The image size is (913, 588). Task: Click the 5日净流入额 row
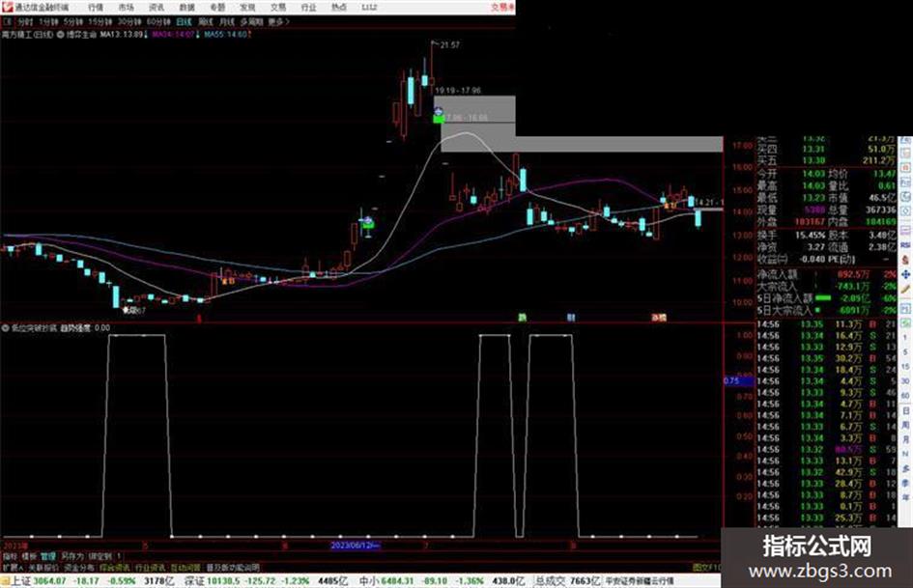[x=826, y=298]
